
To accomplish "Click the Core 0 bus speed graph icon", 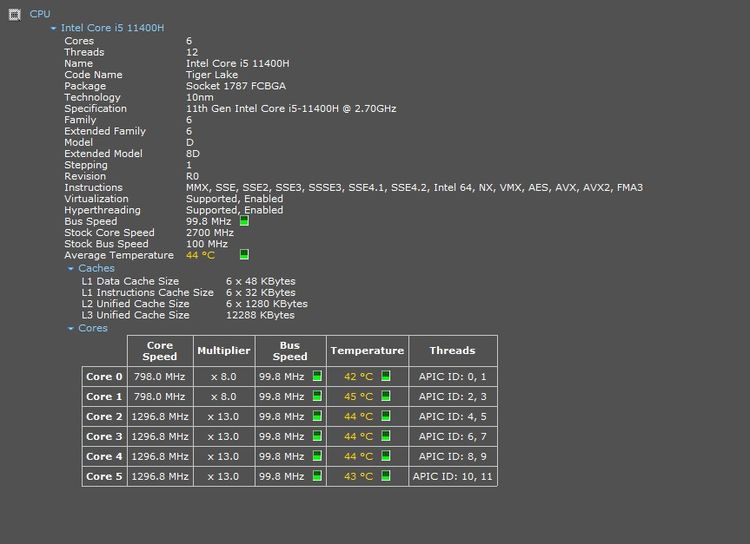I will click(x=318, y=377).
